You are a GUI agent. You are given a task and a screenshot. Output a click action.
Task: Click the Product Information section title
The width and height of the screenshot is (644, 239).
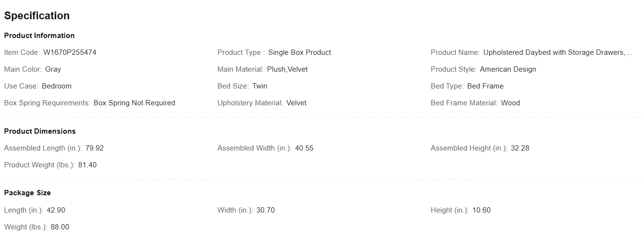pos(39,36)
